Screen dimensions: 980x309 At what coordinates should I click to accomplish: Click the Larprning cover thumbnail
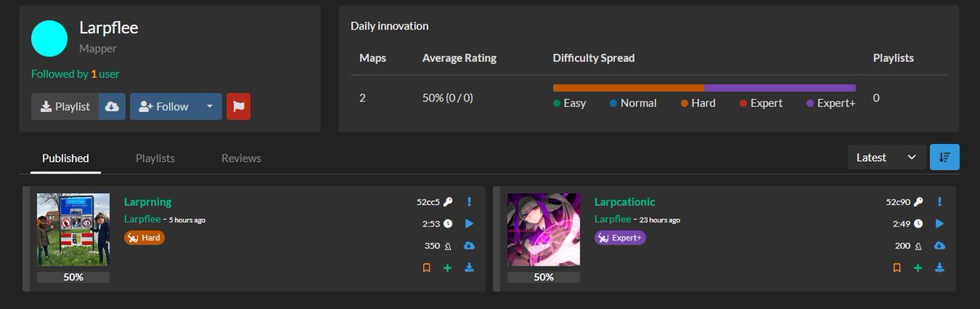pyautogui.click(x=73, y=230)
